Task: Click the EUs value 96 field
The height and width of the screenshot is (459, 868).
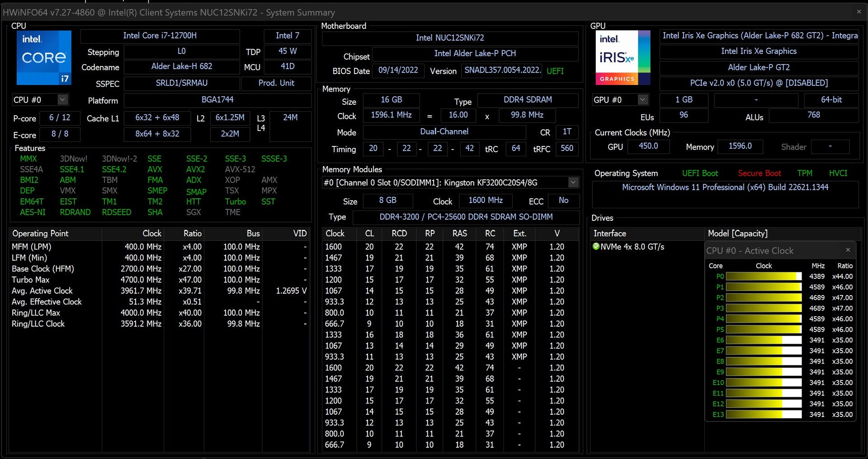Action: point(684,115)
